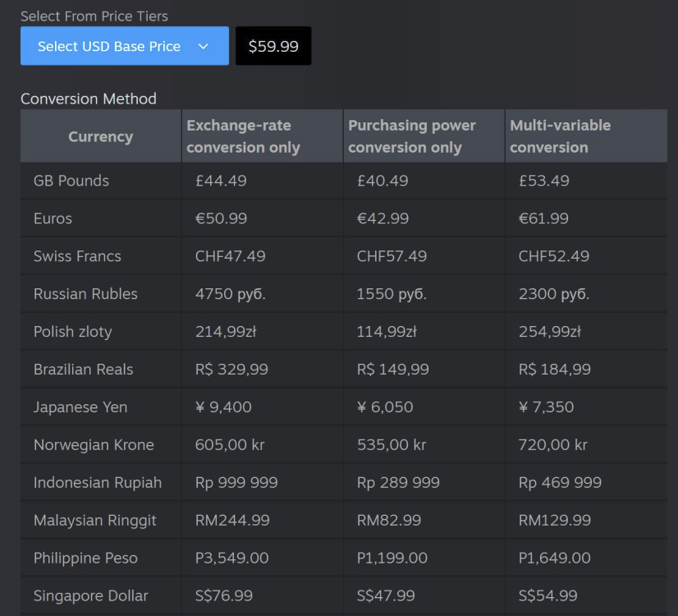This screenshot has width=678, height=616.
Task: Select the Malaysian Ringgit multi-variable price RM129.99
Action: coord(554,521)
